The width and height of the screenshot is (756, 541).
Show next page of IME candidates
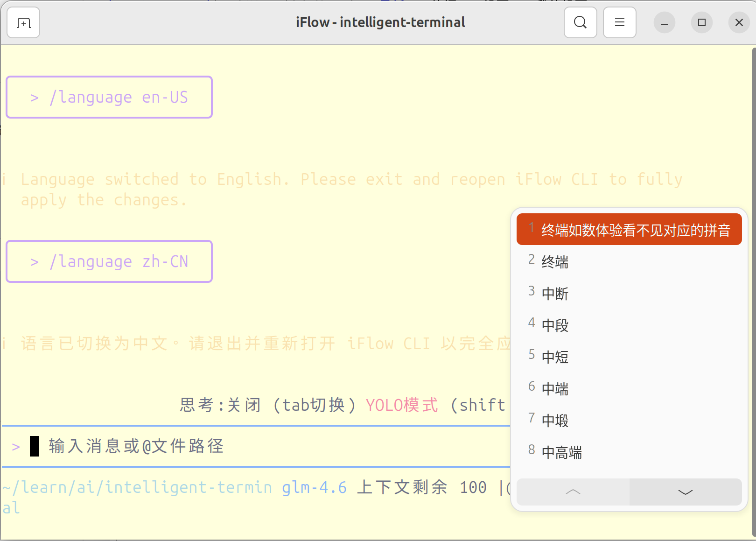click(x=685, y=492)
